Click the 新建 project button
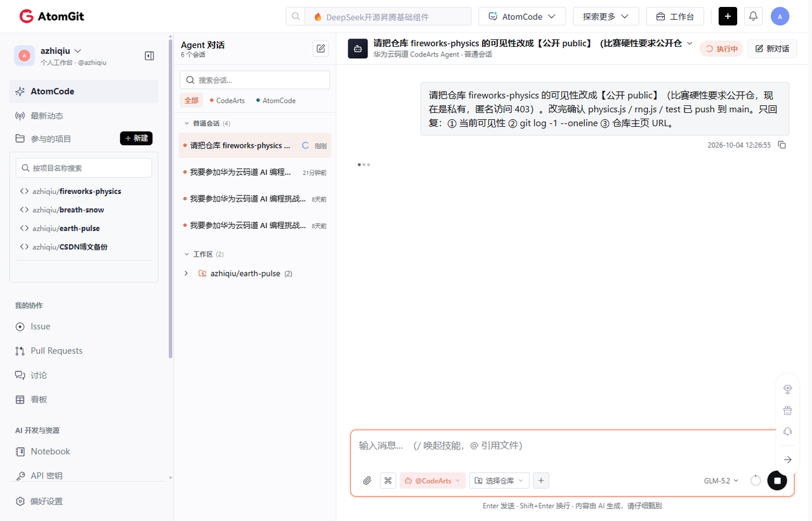This screenshot has height=521, width=812. [x=136, y=138]
